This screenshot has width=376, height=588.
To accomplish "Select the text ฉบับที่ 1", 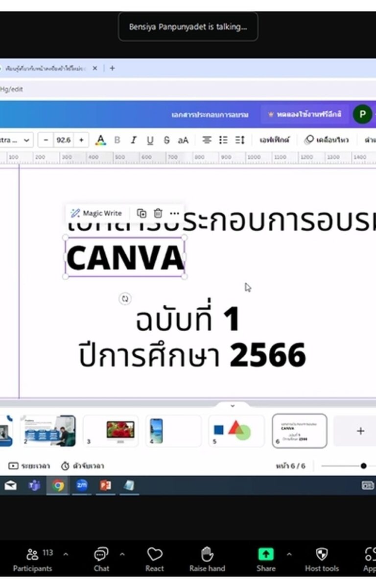I will click(x=188, y=319).
